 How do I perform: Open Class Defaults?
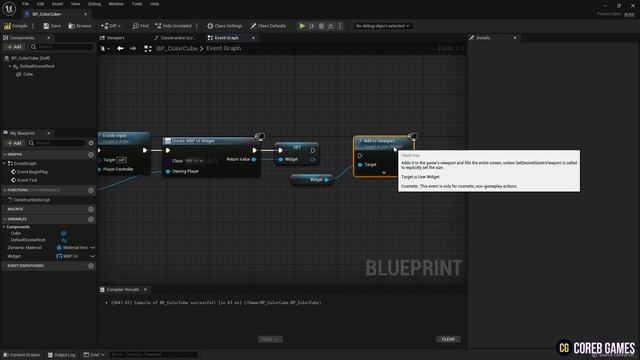click(x=268, y=26)
